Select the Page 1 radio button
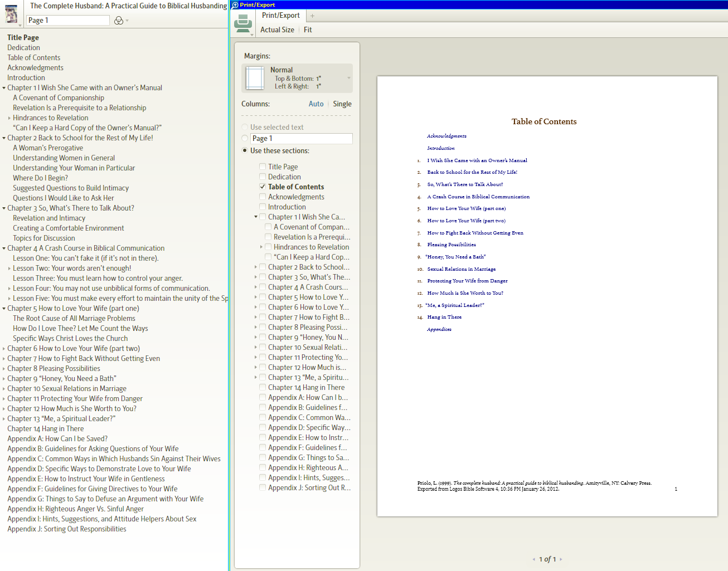This screenshot has height=571, width=728. [x=245, y=138]
